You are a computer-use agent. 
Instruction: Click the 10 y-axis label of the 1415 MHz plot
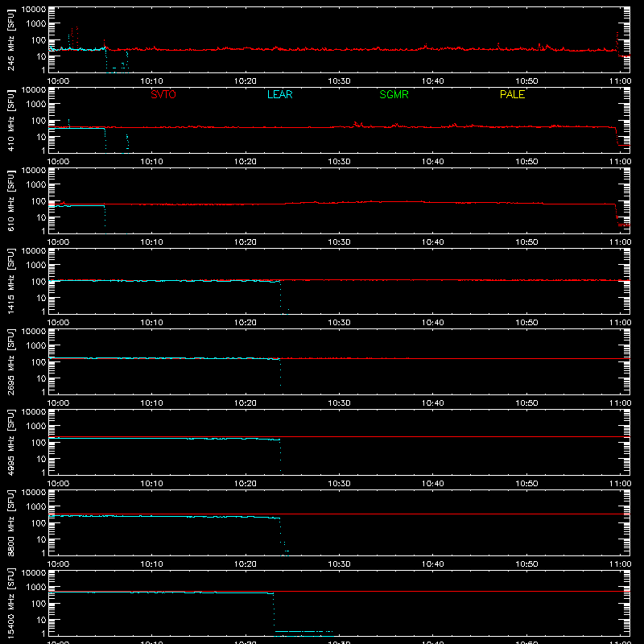(x=41, y=298)
